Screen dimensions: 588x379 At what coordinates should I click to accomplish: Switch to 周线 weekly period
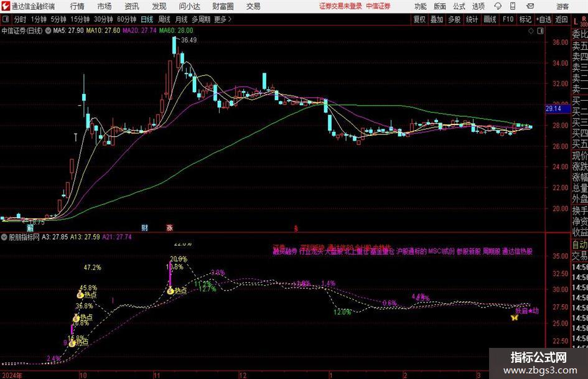[164, 19]
